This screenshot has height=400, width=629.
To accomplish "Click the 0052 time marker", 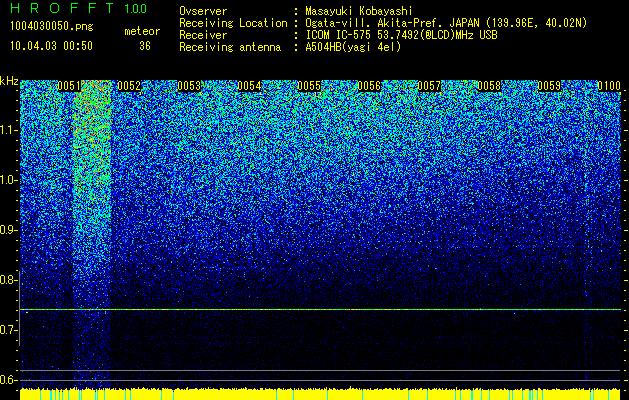I will point(129,86).
